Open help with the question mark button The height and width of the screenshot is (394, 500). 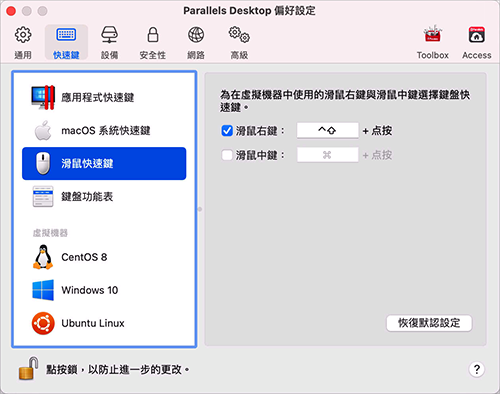point(477,369)
